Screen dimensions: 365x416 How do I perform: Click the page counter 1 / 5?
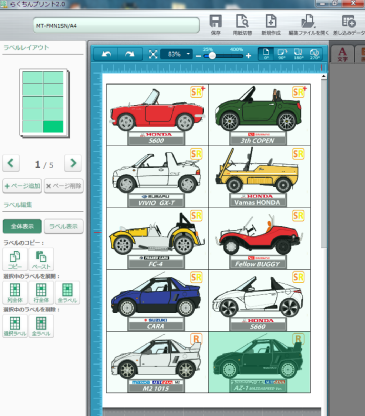pyautogui.click(x=44, y=164)
